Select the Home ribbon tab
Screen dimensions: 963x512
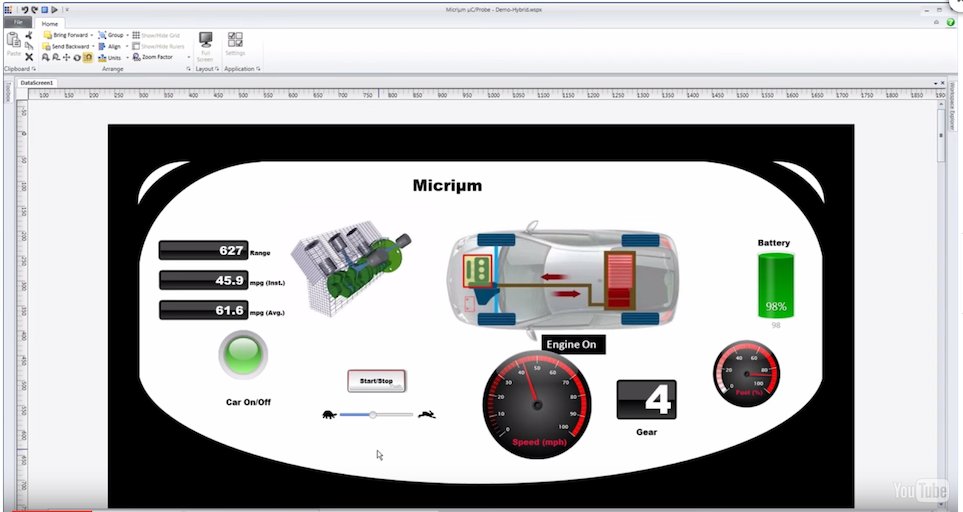[x=50, y=23]
